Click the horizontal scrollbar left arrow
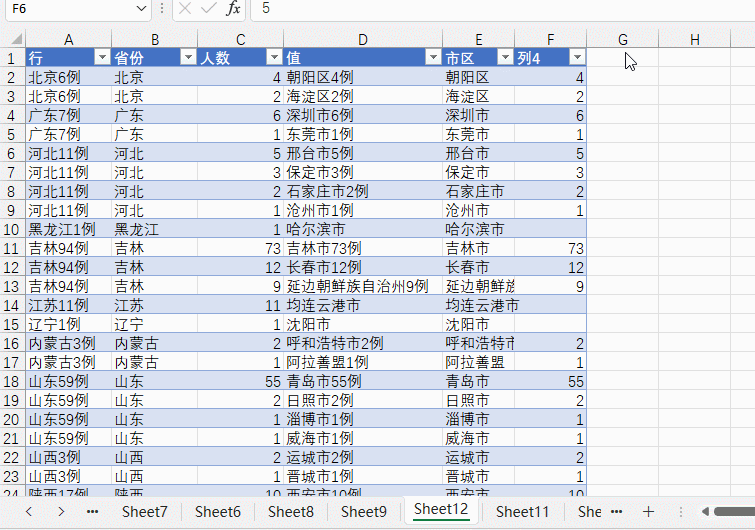Image resolution: width=755 pixels, height=530 pixels. pos(705,511)
